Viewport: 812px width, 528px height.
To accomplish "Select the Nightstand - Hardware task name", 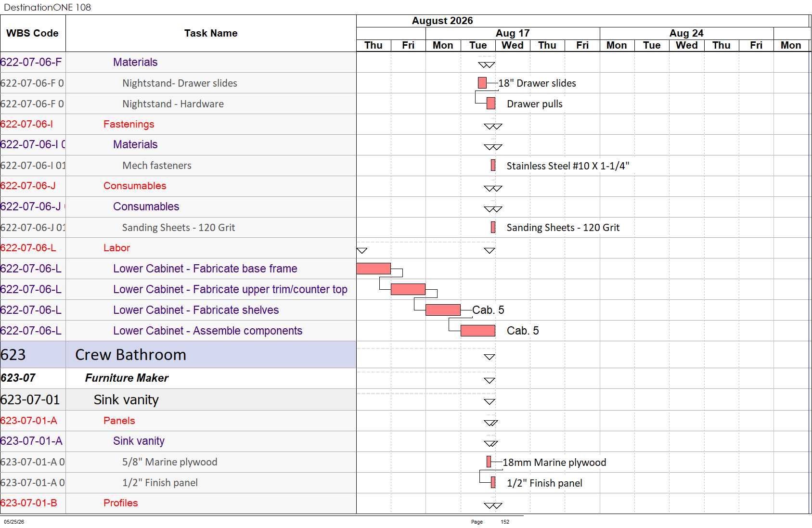I will pyautogui.click(x=173, y=104).
